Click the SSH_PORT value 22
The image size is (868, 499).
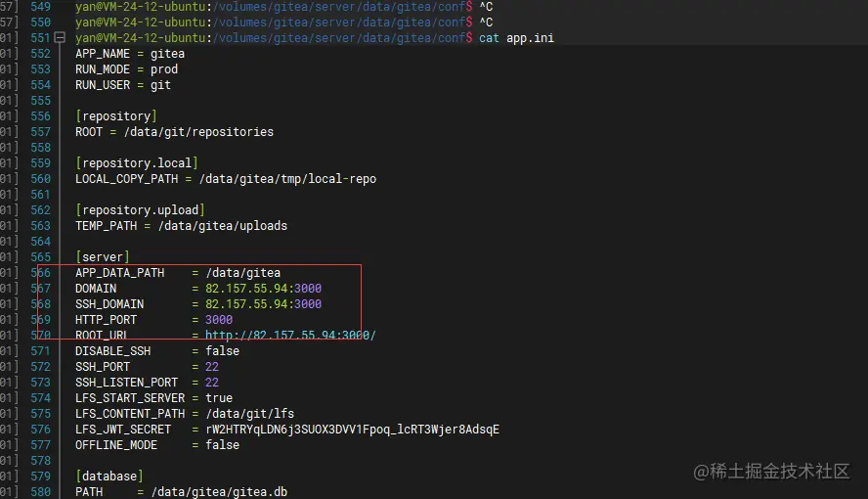coord(212,367)
